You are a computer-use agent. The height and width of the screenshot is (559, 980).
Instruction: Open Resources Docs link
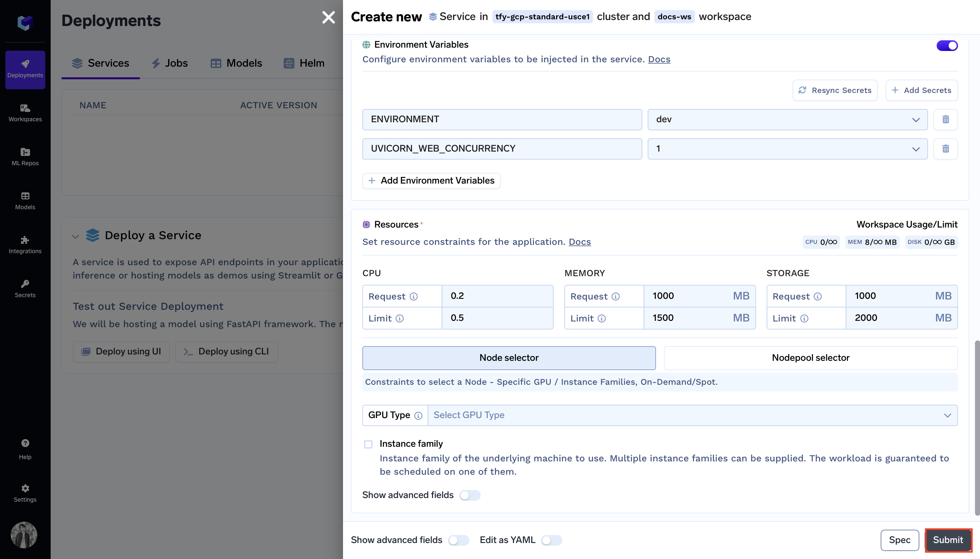(x=579, y=242)
